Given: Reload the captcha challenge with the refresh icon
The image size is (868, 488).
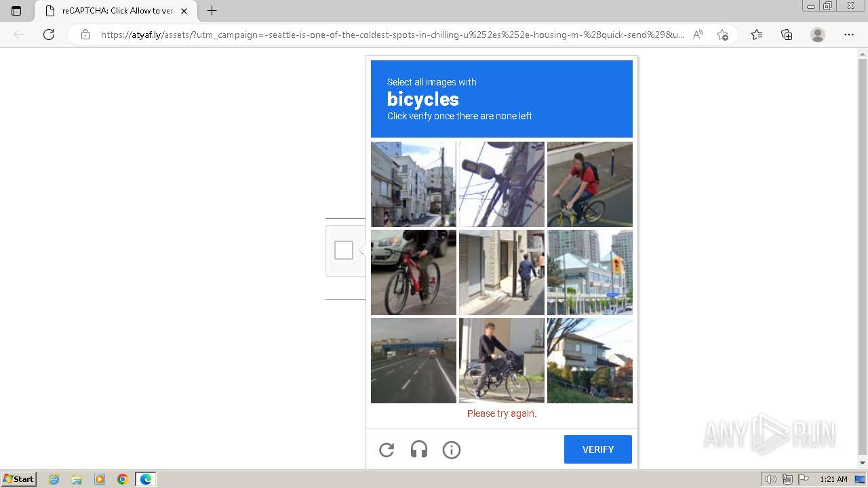Looking at the screenshot, I should tap(387, 449).
